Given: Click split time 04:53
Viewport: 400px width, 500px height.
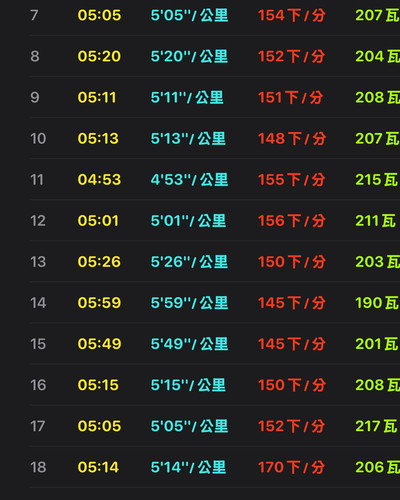Looking at the screenshot, I should [99, 180].
